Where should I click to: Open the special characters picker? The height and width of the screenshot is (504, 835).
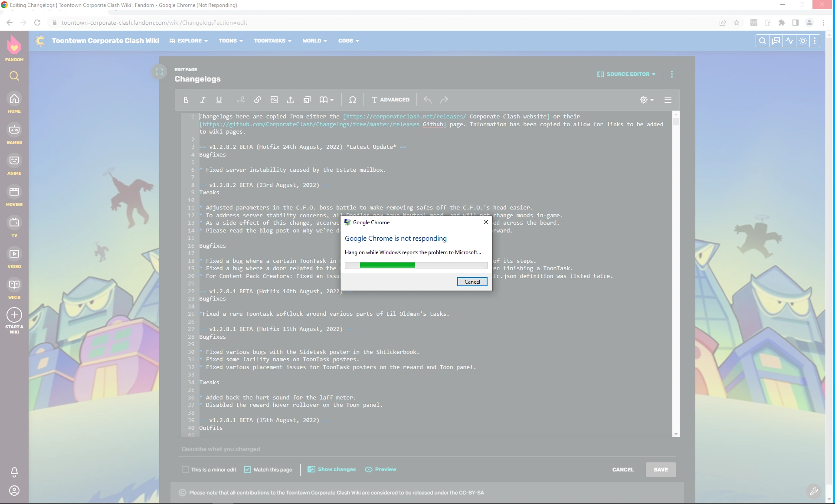point(352,100)
